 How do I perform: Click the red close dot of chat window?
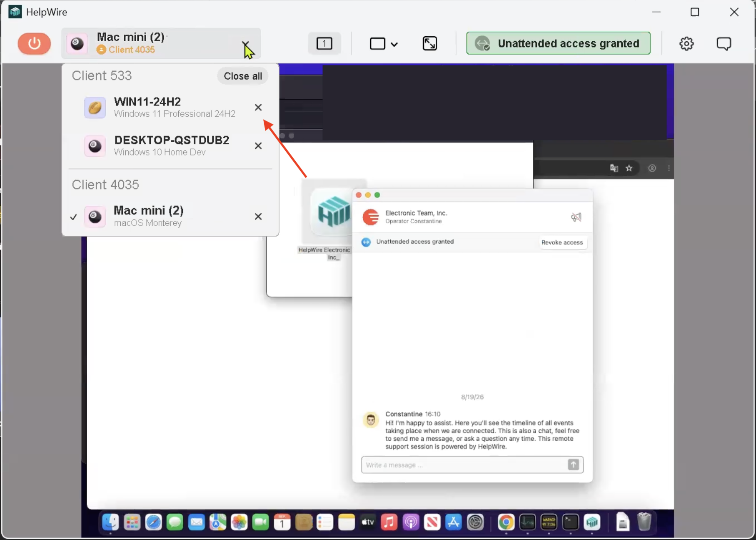tap(359, 195)
